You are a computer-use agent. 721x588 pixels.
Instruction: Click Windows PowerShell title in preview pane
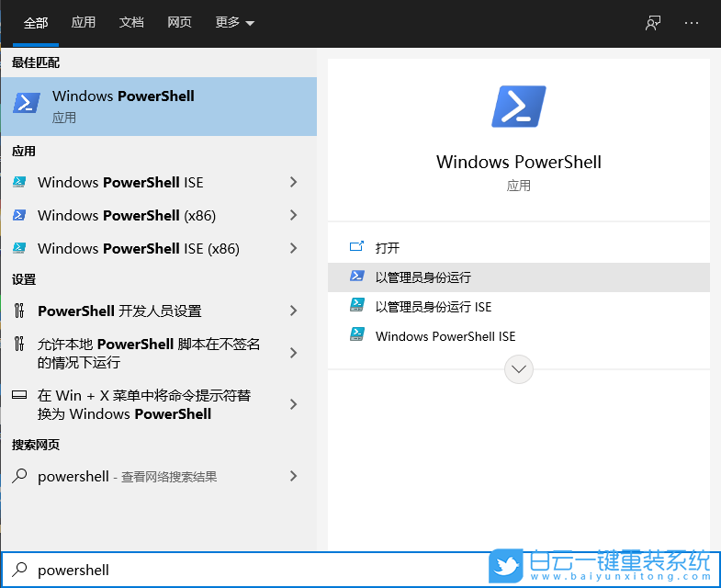519,162
